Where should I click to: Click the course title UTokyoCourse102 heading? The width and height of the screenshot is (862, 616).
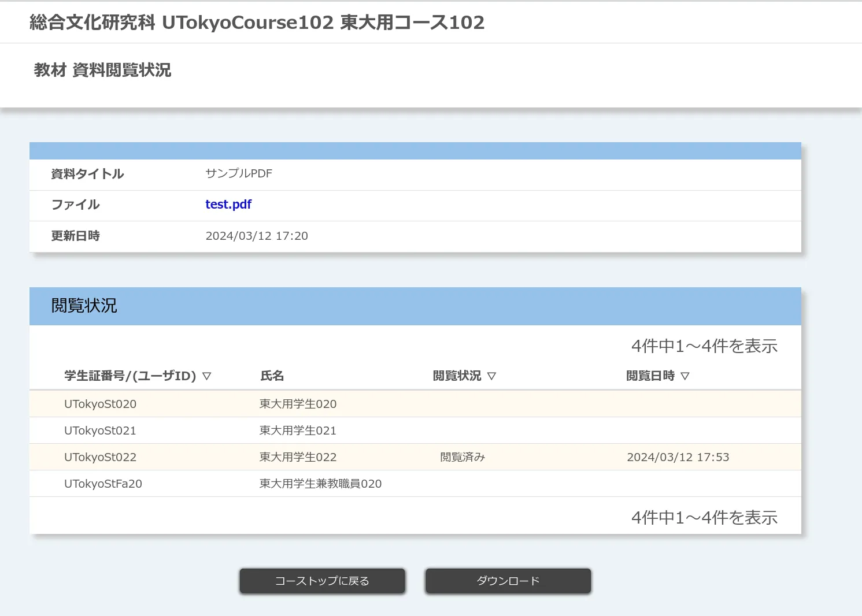tap(257, 23)
